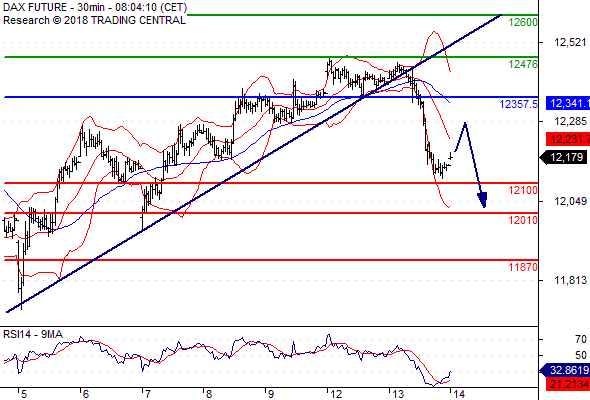This screenshot has width=590, height=400.
Task: Click the RSI 32.8619 value tag
Action: (x=565, y=370)
